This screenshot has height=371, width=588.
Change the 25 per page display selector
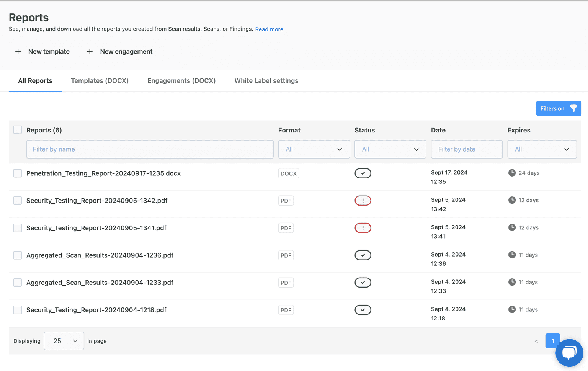click(x=64, y=341)
